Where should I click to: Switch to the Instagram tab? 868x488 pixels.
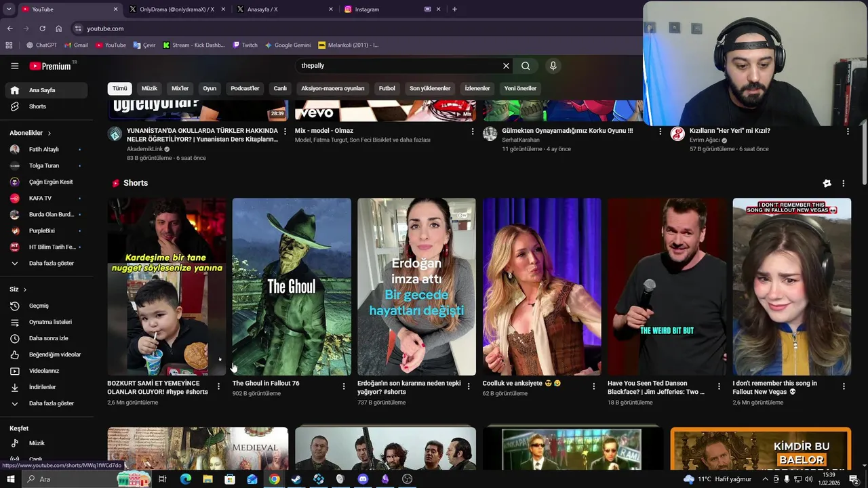(x=392, y=9)
